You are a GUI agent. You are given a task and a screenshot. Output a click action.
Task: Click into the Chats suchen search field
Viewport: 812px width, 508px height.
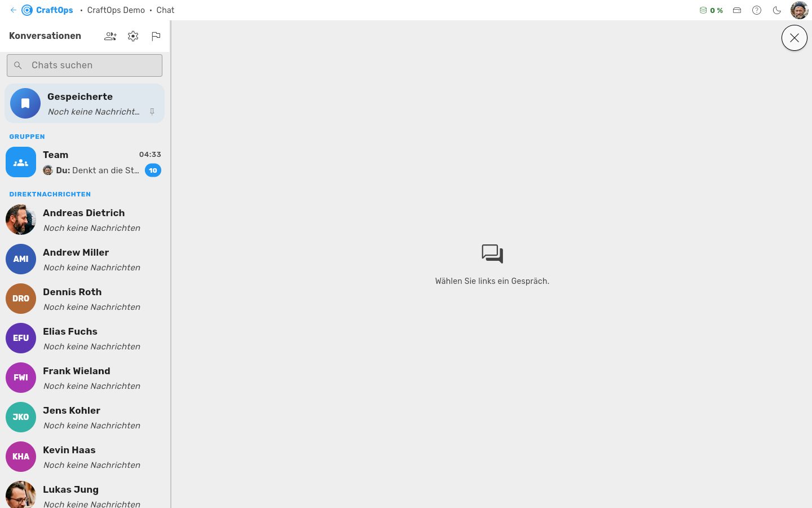click(85, 65)
